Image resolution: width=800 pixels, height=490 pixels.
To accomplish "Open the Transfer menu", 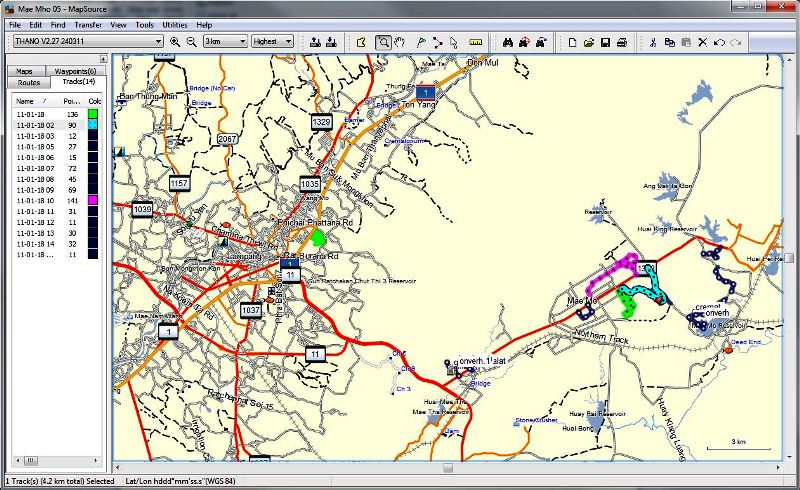I will coord(88,24).
